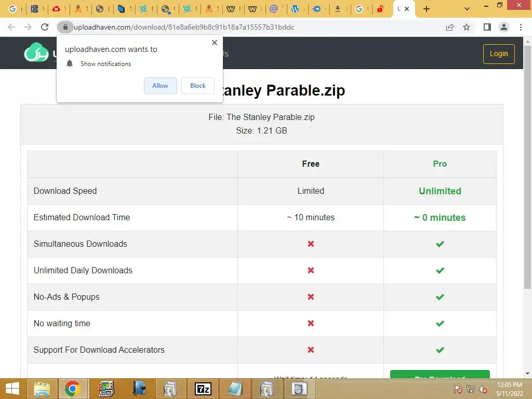Click 'Download Speed' row label

tap(65, 191)
